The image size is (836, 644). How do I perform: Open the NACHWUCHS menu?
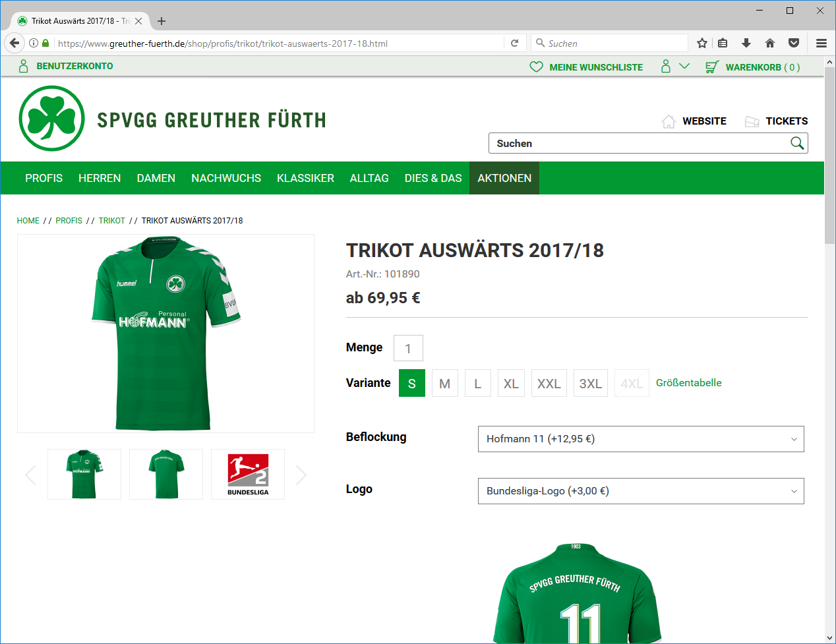pyautogui.click(x=226, y=178)
